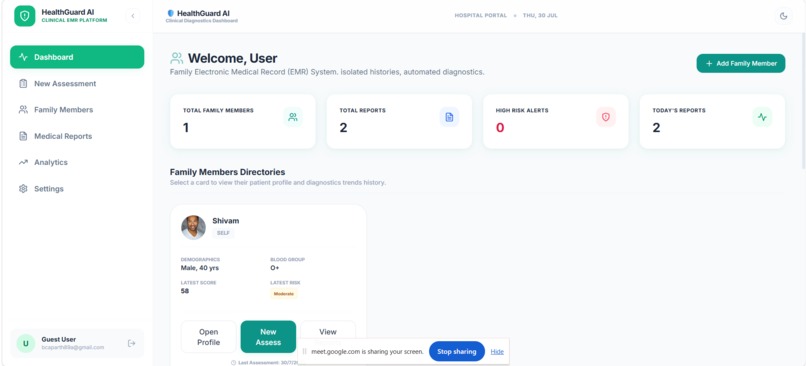Viewport: 806px width, 366px height.
Task: Collapse the sidebar with chevron button
Action: tap(133, 16)
